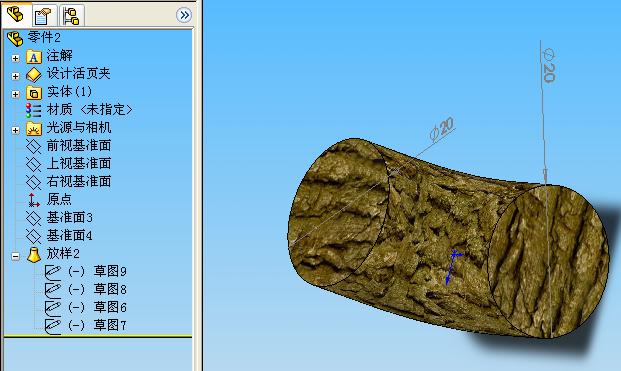Click the 草图7 sketch icon
621x371 pixels.
pos(53,327)
